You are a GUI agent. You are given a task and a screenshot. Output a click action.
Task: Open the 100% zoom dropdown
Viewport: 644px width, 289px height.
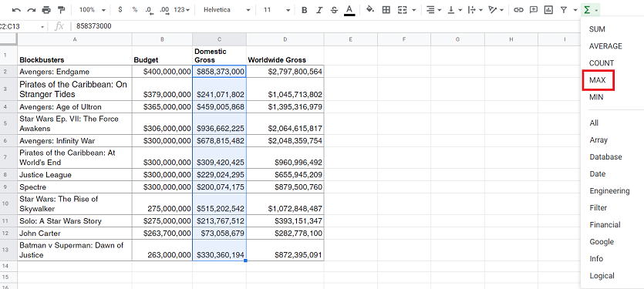92,10
